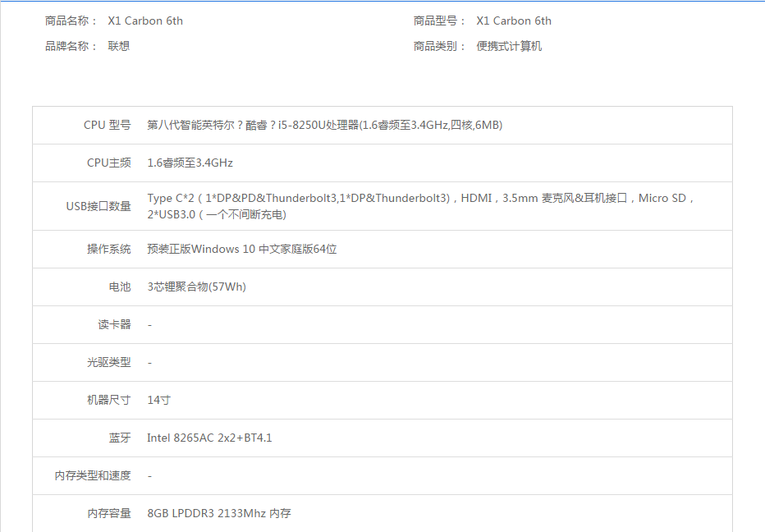Select the Intel 8265AC 2x2+BT4.1 text
765x532 pixels.
tap(209, 438)
